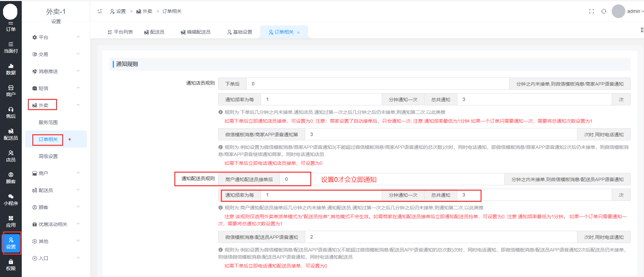Open 应用 in the left navigation
This screenshot has height=277, width=644.
coord(11,221)
